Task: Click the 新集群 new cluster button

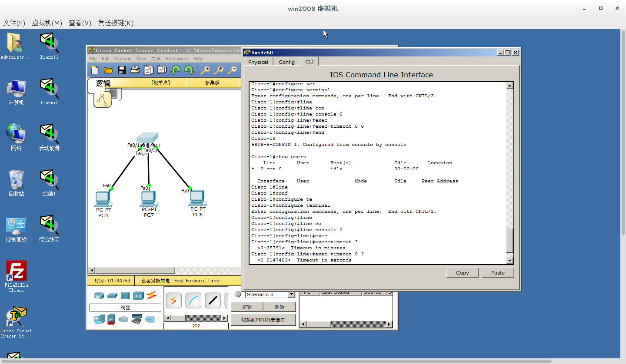Action: click(213, 83)
